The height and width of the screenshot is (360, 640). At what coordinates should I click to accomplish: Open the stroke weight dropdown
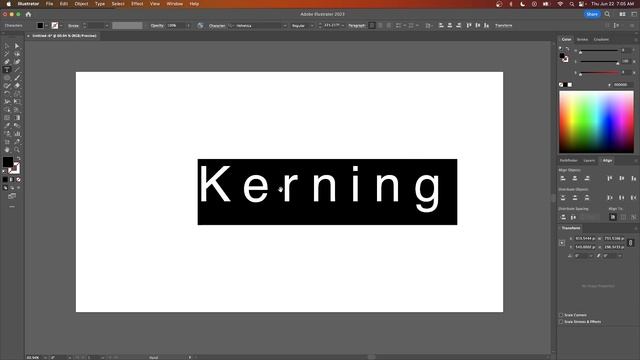coord(107,25)
